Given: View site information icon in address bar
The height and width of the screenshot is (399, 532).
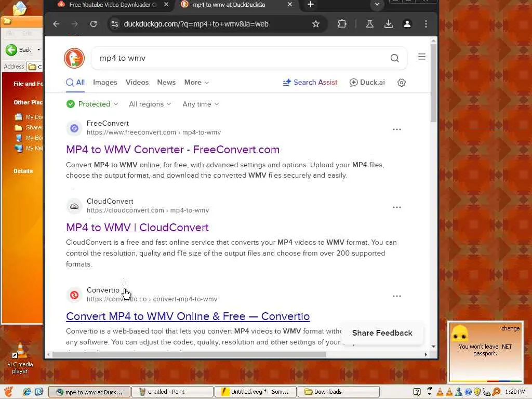Looking at the screenshot, I should click(115, 24).
